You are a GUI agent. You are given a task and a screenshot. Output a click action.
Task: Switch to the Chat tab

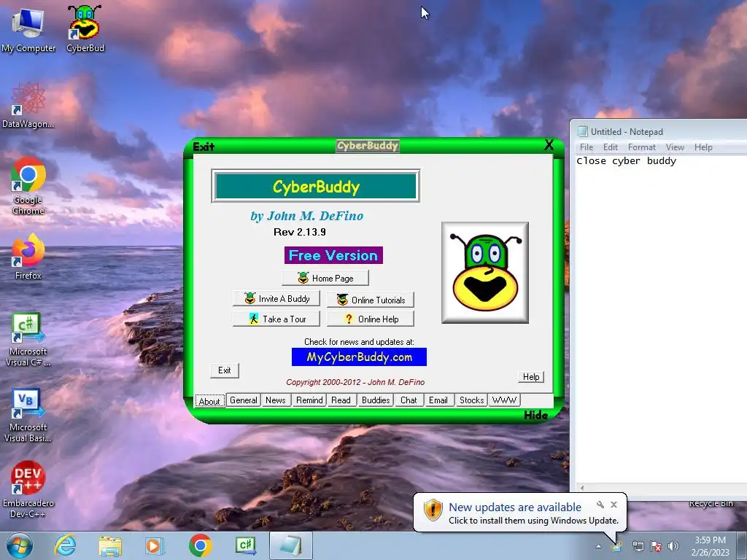click(409, 400)
